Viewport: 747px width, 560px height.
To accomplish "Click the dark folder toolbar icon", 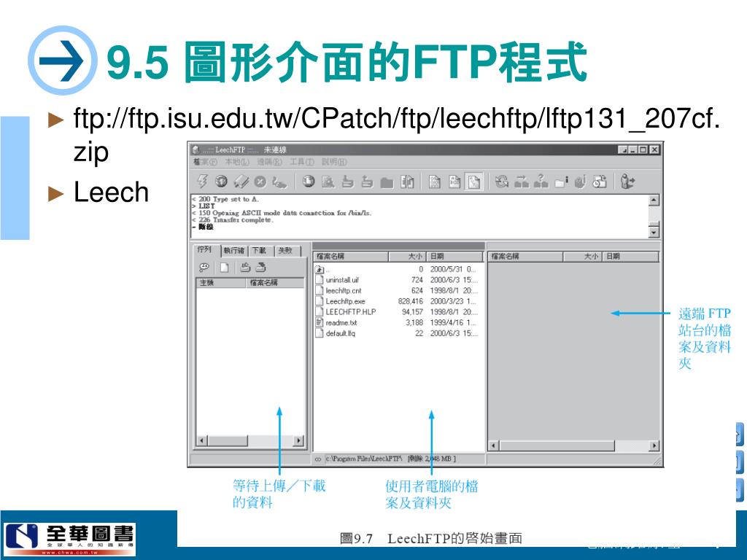I will pyautogui.click(x=387, y=182).
